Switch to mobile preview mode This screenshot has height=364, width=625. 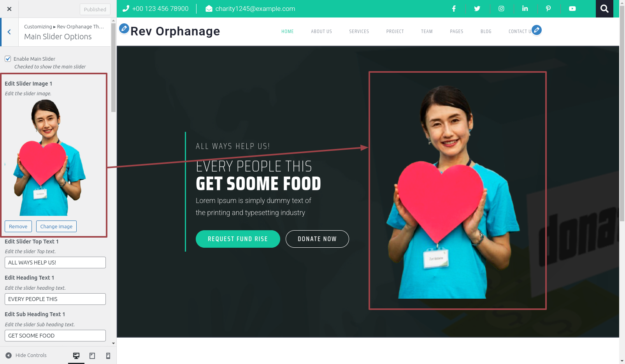pos(108,355)
